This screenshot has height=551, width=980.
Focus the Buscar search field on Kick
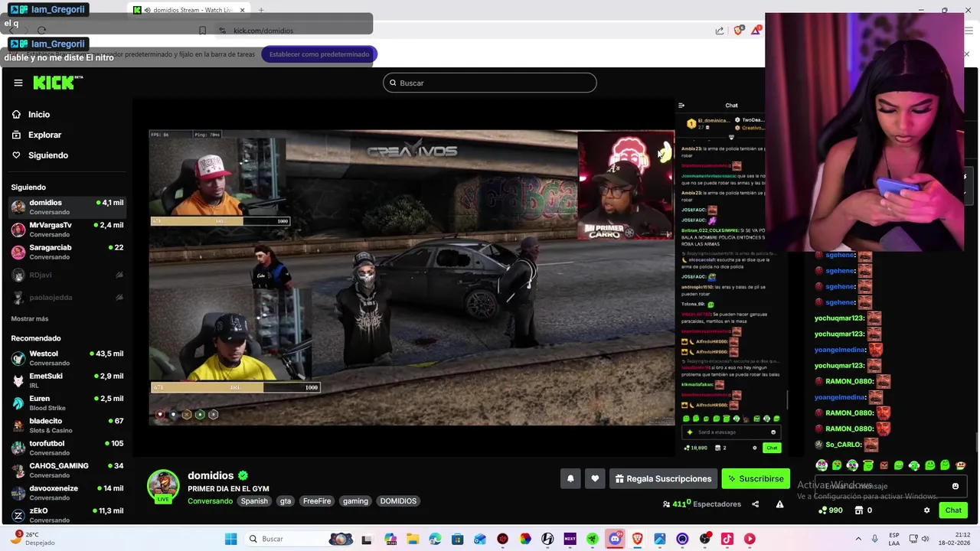[490, 83]
